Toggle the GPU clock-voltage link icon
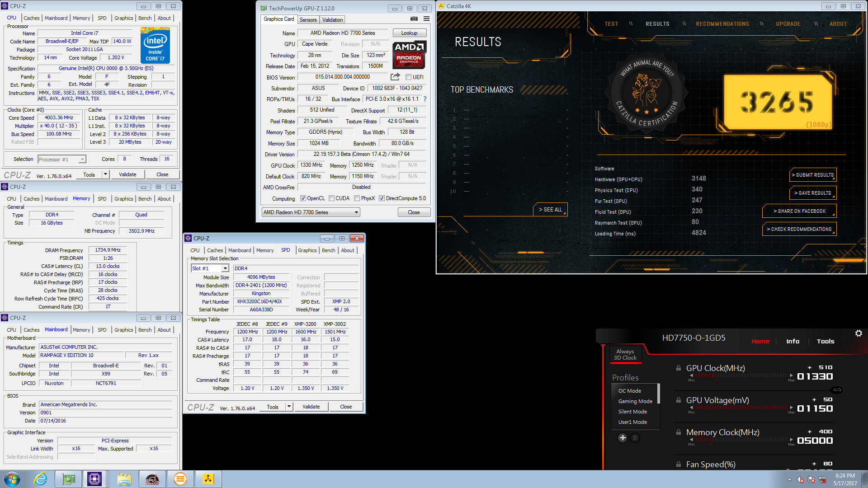The image size is (868, 488). 837,390
